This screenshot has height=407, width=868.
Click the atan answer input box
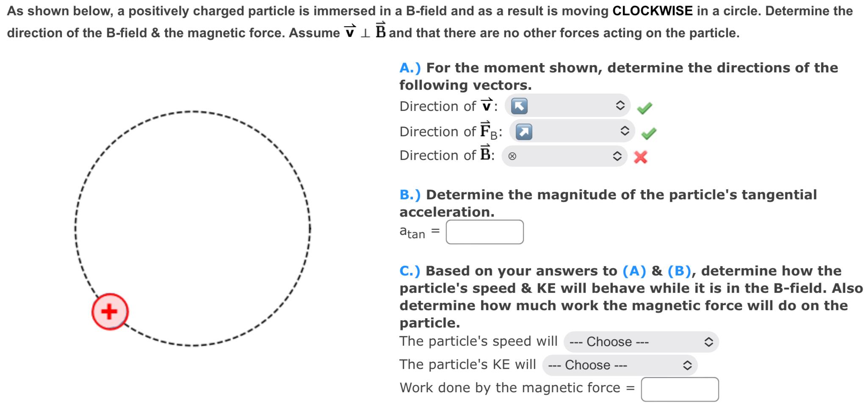coord(485,231)
